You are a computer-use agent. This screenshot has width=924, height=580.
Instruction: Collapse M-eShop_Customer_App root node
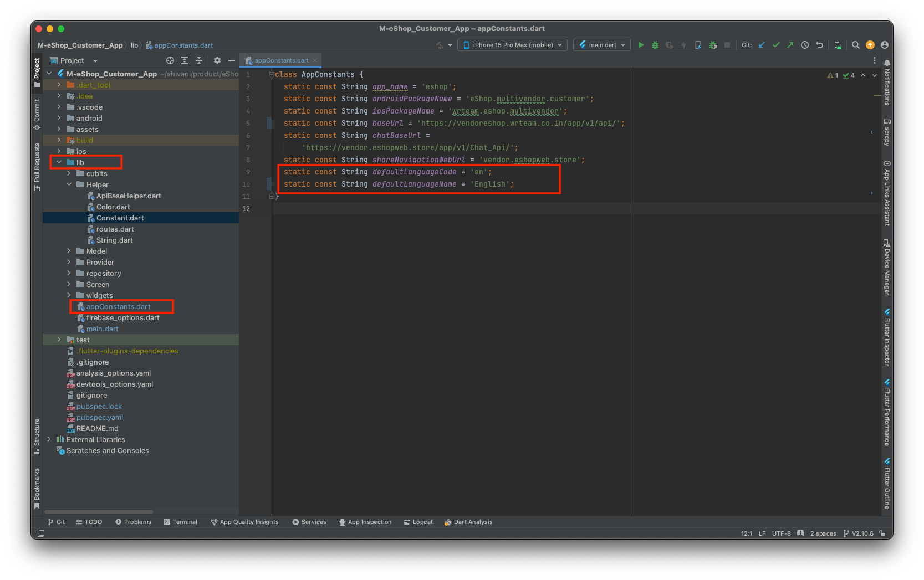click(49, 74)
